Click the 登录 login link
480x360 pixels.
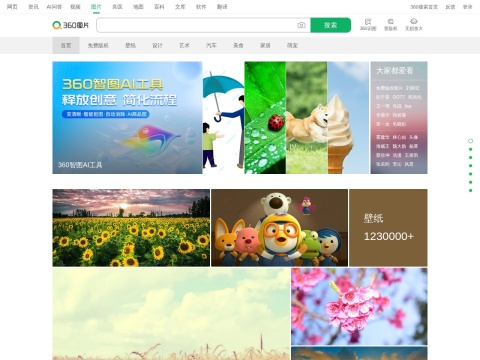pos(467,7)
